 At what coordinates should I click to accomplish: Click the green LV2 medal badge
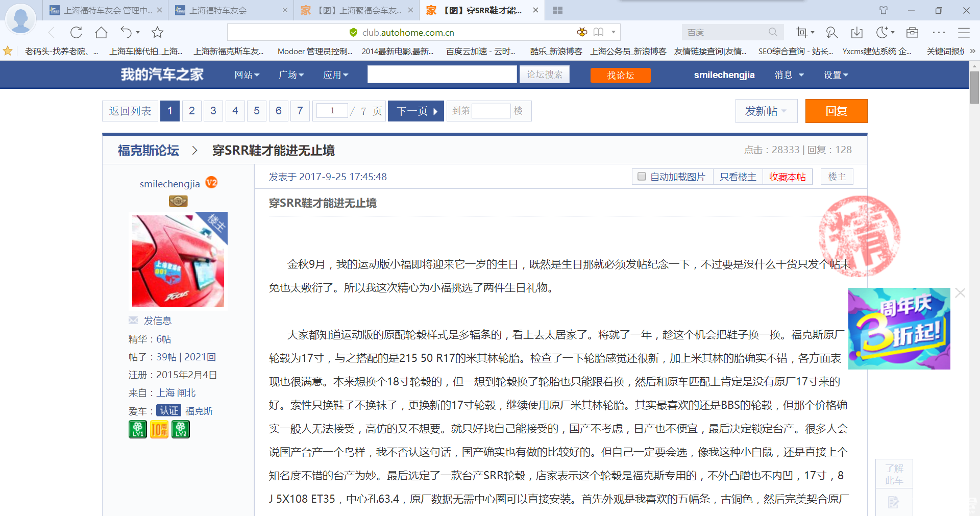click(x=181, y=429)
